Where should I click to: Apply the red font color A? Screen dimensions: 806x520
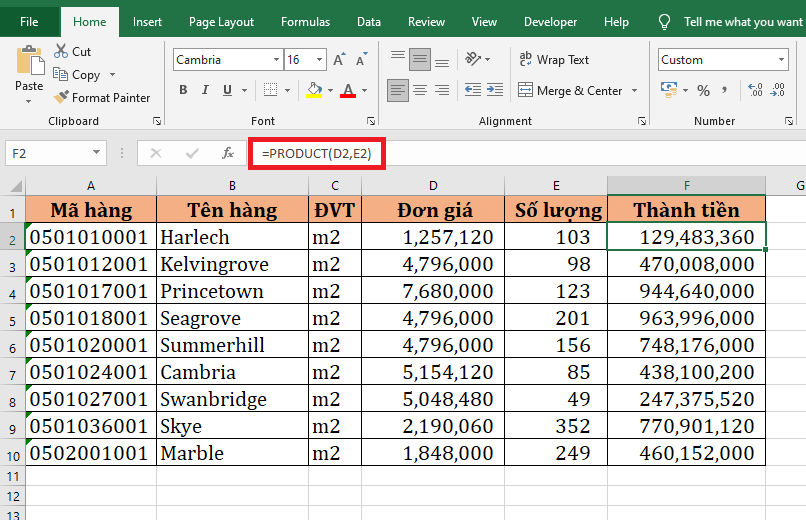pos(348,90)
